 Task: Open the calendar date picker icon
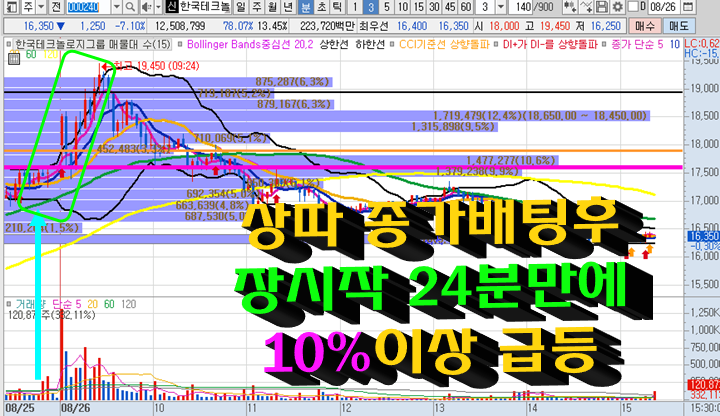687,7
